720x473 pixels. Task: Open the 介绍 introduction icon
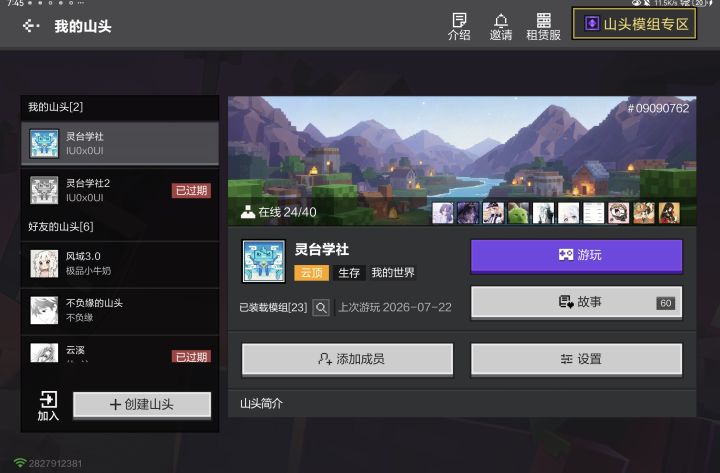coord(459,27)
